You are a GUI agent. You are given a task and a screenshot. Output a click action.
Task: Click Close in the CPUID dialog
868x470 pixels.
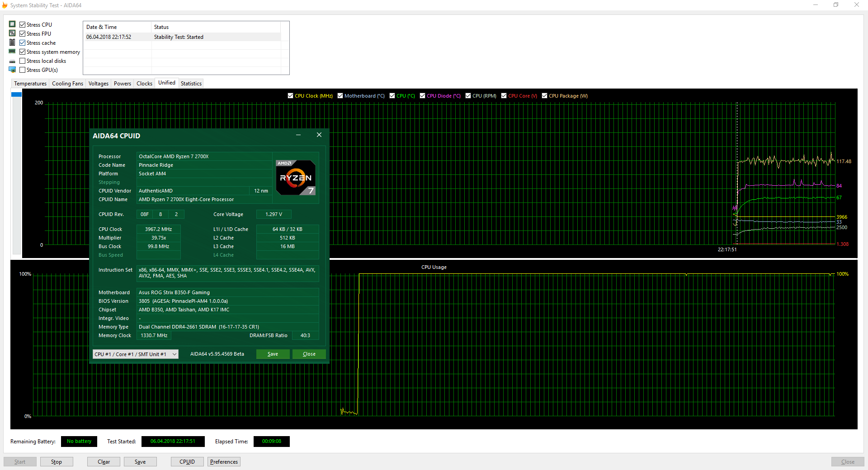click(309, 354)
